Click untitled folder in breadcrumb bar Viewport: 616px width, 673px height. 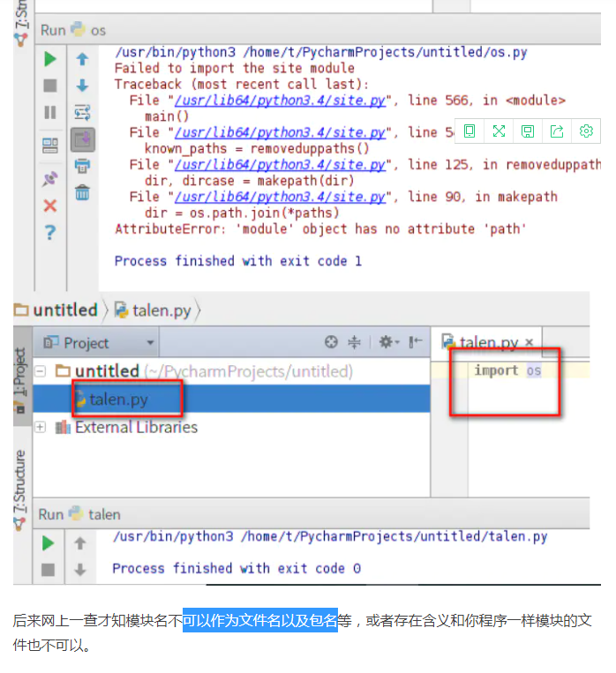coord(56,310)
